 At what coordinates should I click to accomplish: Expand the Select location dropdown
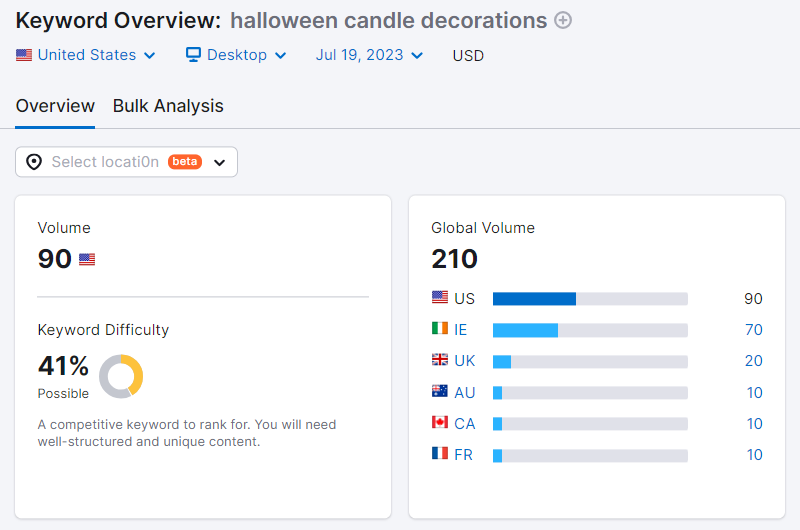126,162
